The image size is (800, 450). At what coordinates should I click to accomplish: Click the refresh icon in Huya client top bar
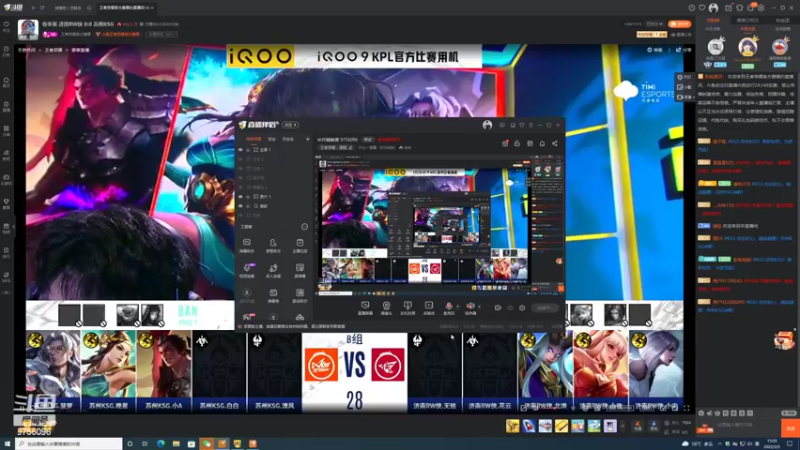42,8
